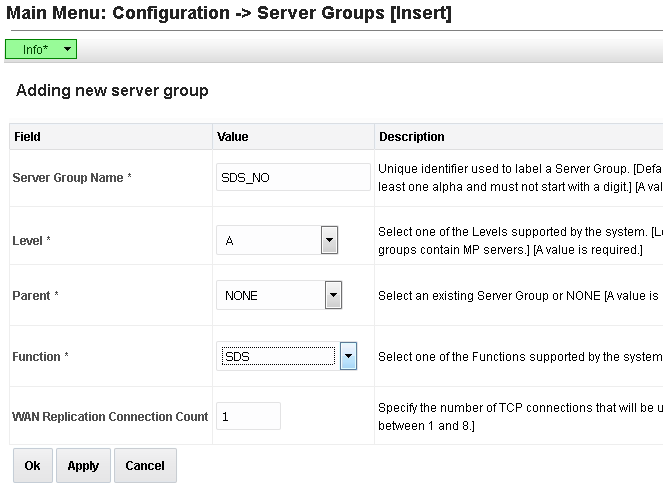Click the Value column header

coord(232,136)
